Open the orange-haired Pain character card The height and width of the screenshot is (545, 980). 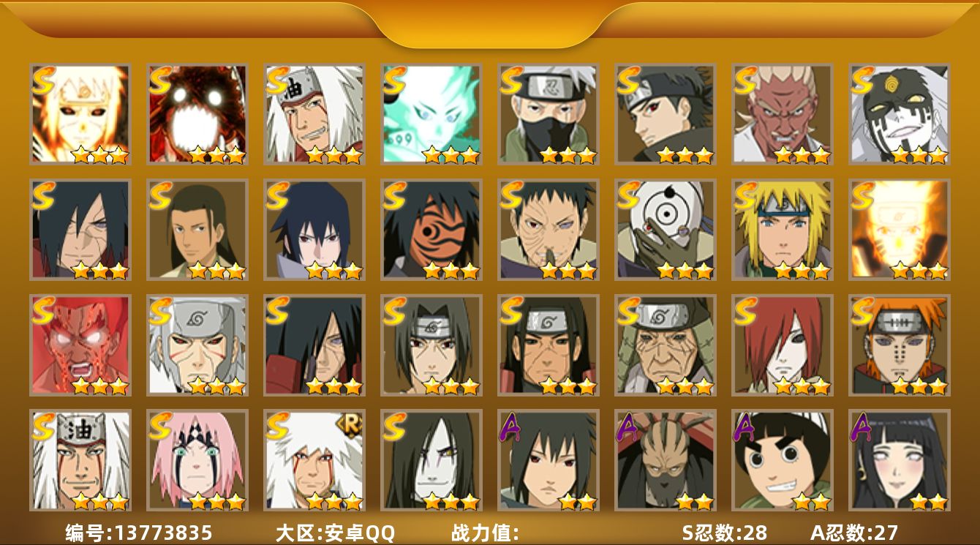[x=900, y=345]
